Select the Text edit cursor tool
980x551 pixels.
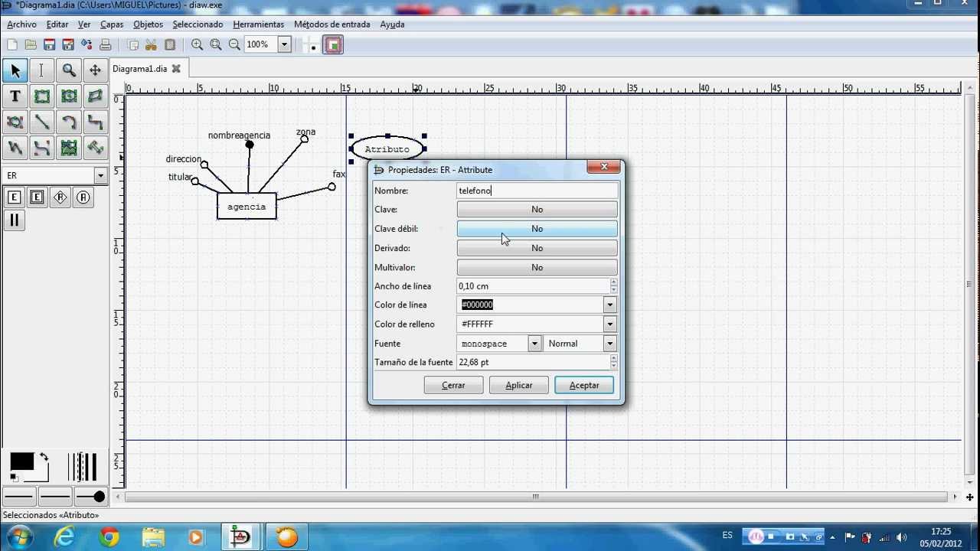42,70
